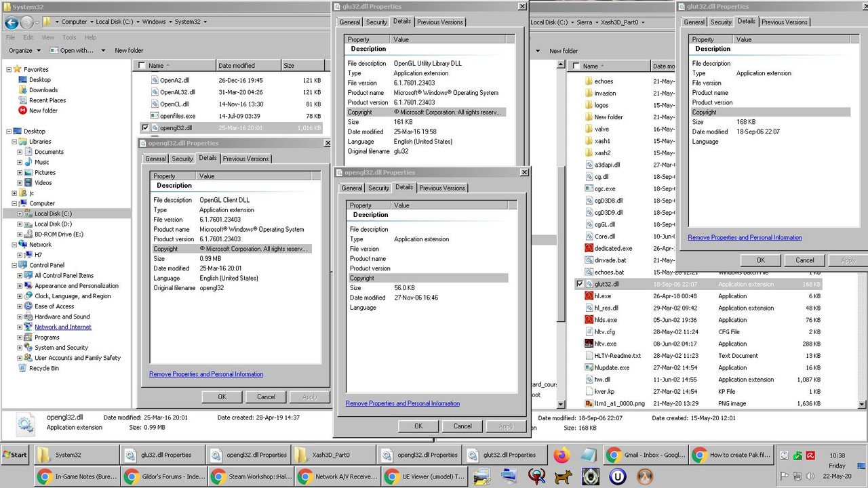
Task: Open the red MEGA New folder shortcut
Action: [23, 110]
